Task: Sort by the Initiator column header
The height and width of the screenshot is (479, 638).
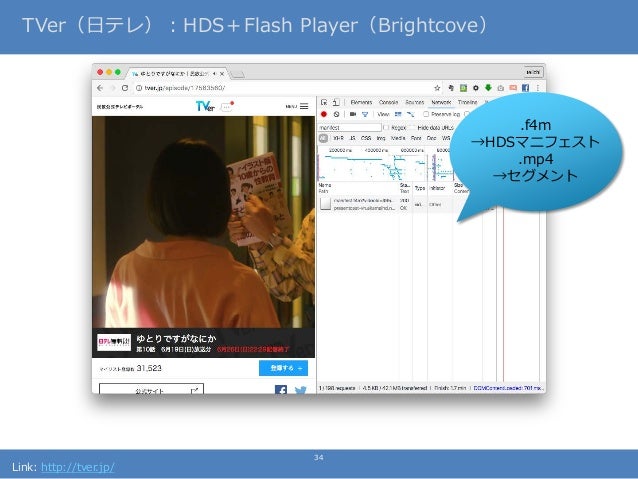Action: point(439,188)
